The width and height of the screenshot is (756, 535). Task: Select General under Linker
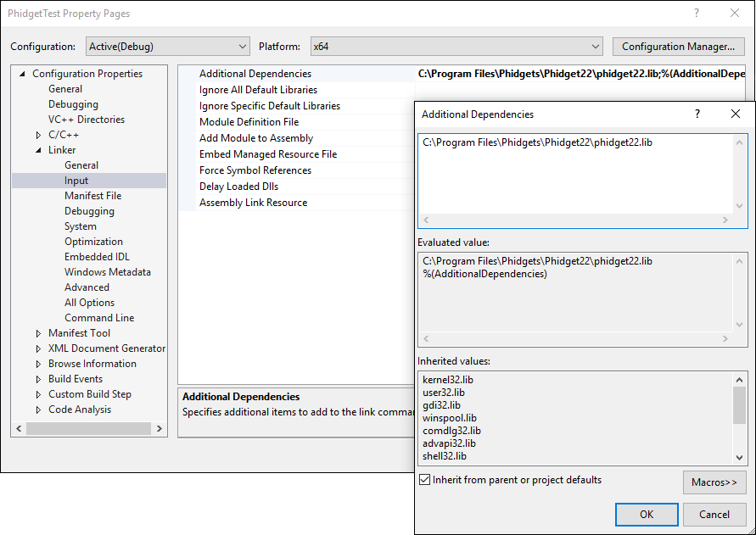coord(81,164)
